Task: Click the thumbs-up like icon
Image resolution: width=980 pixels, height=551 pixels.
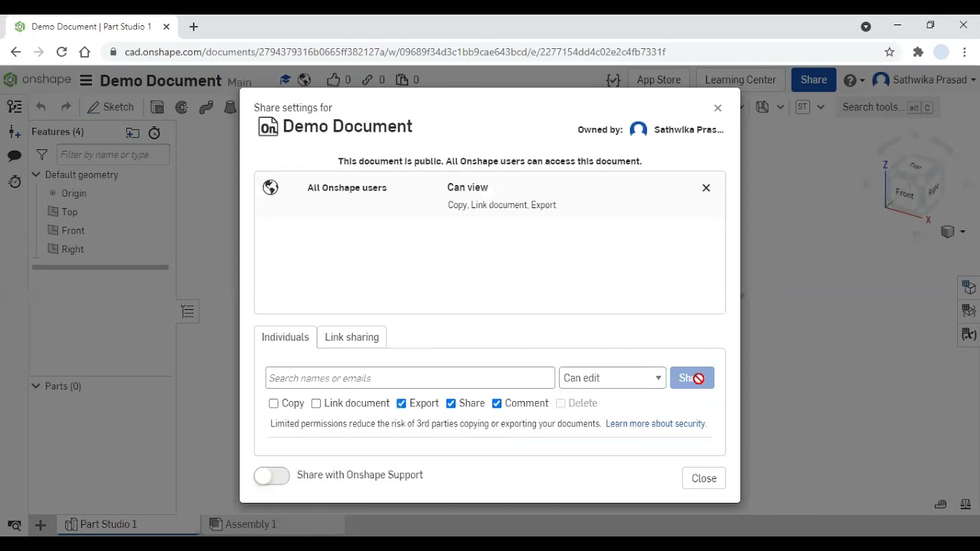Action: (x=333, y=80)
